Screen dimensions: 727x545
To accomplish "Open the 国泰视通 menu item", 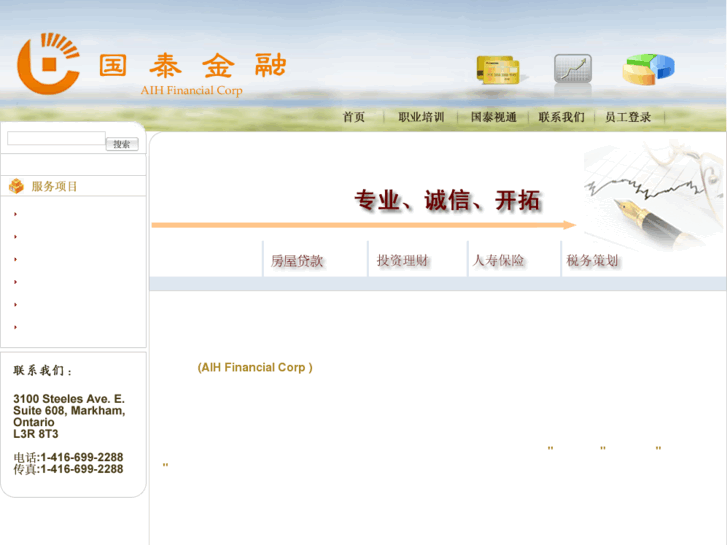I will (493, 117).
